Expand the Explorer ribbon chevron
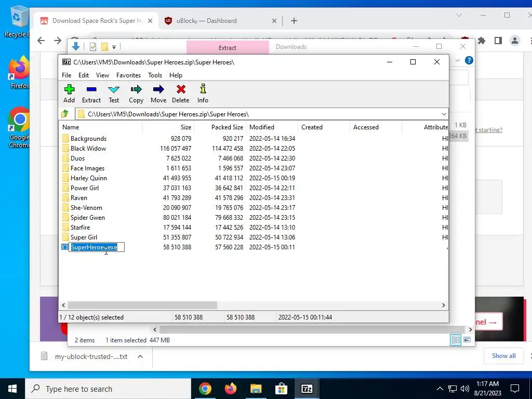 (458, 60)
